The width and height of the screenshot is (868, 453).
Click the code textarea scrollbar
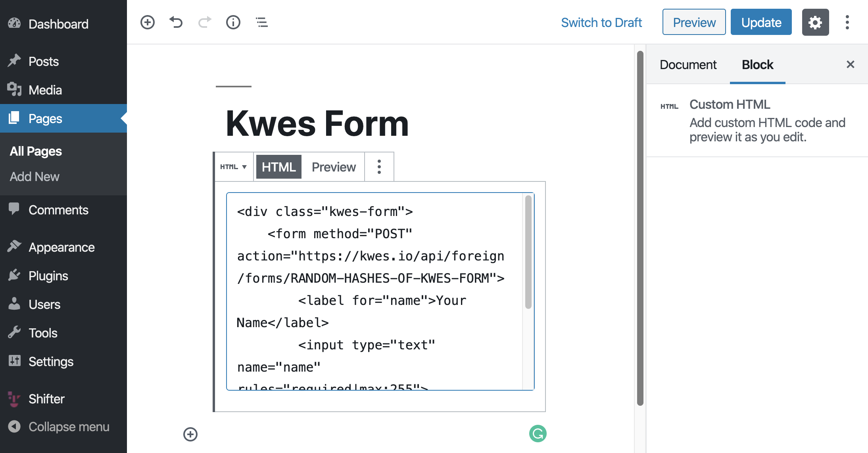point(528,252)
